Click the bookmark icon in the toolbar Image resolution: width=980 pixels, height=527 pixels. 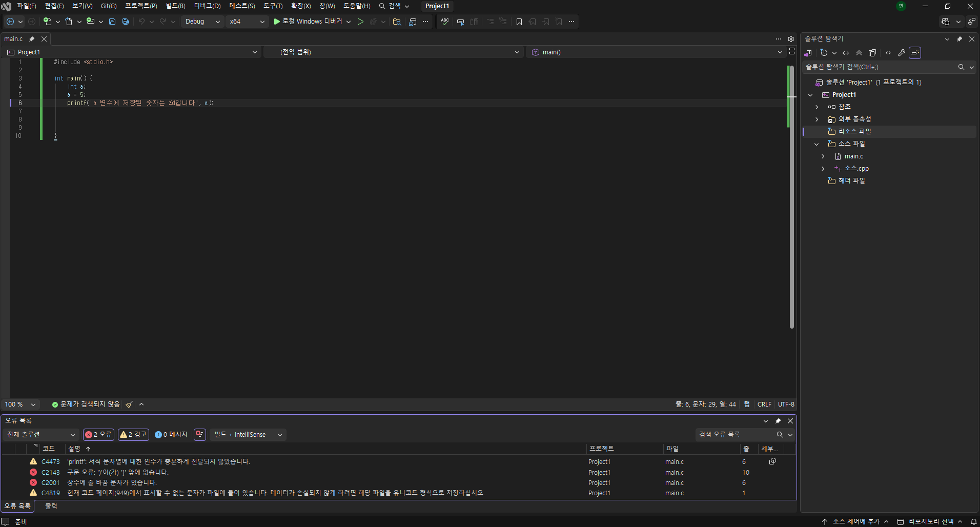point(519,22)
